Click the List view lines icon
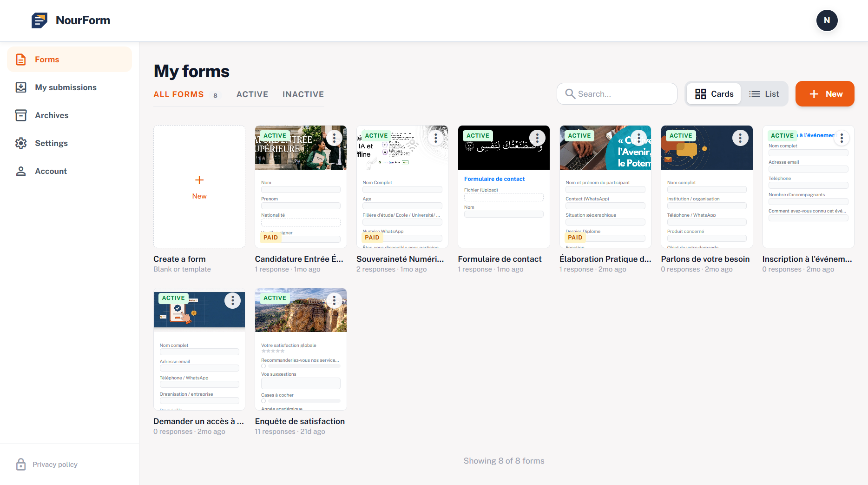 click(755, 94)
